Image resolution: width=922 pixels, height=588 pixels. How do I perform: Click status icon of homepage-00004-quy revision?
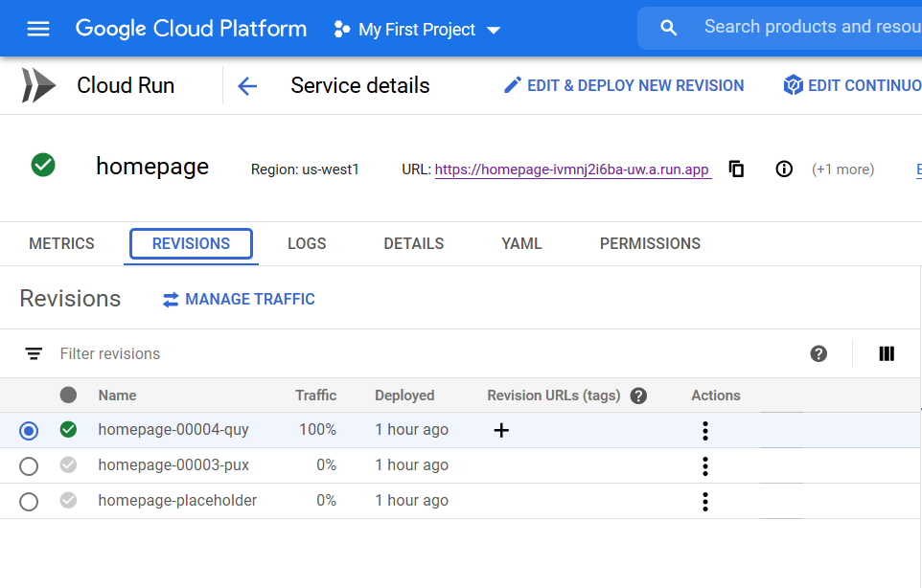coord(68,429)
